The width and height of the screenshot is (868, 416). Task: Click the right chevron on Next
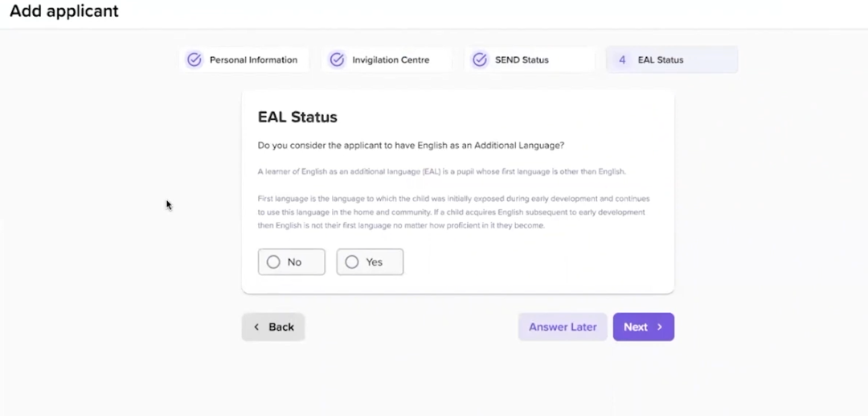660,327
